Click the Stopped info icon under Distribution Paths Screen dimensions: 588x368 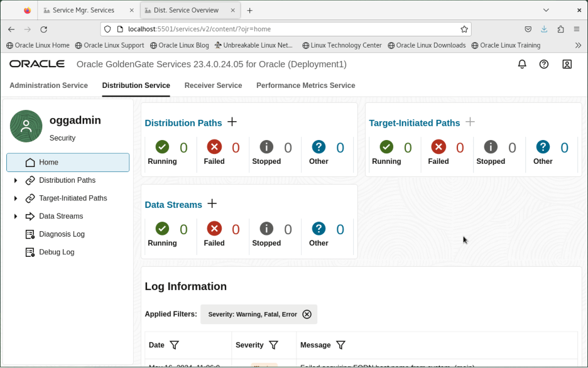click(x=266, y=147)
